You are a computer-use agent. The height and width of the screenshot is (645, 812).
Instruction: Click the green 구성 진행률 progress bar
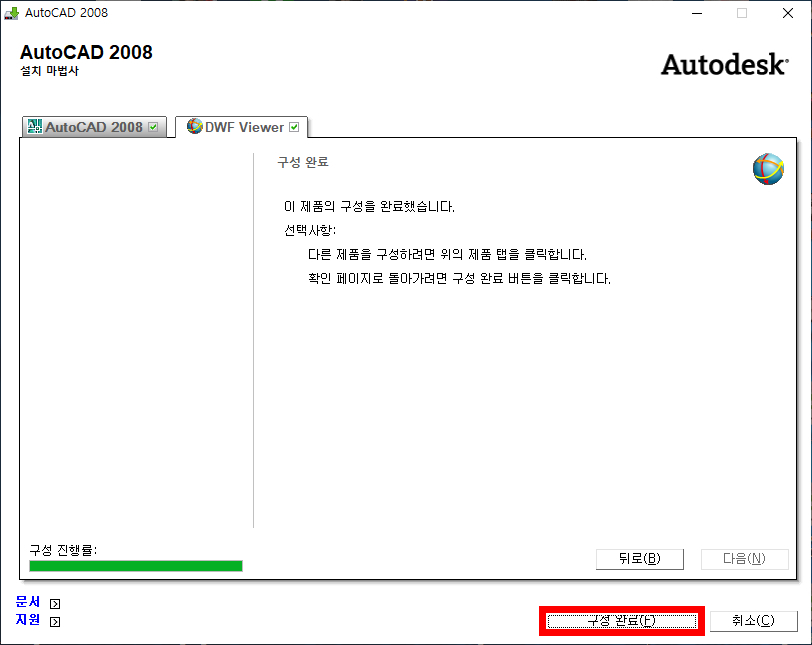136,566
